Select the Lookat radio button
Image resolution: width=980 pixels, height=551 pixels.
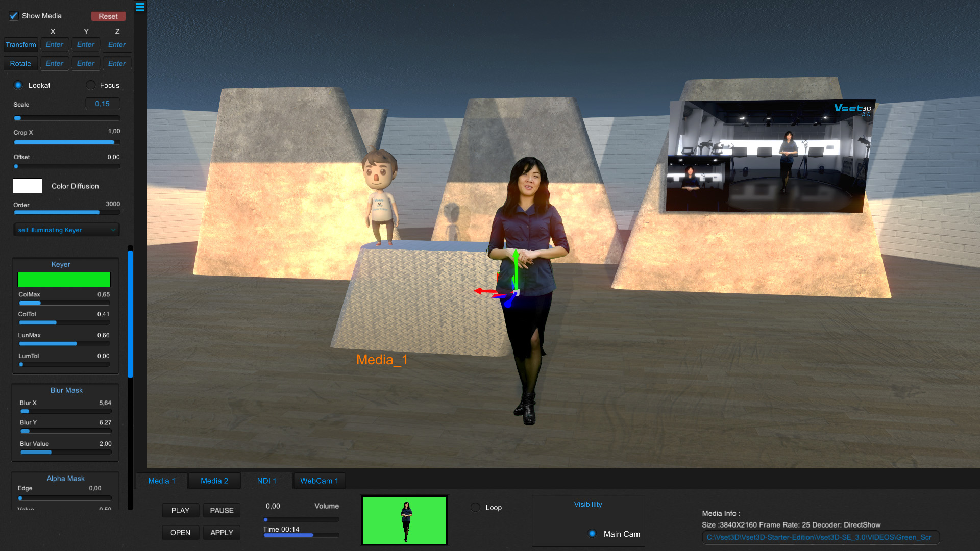[18, 85]
